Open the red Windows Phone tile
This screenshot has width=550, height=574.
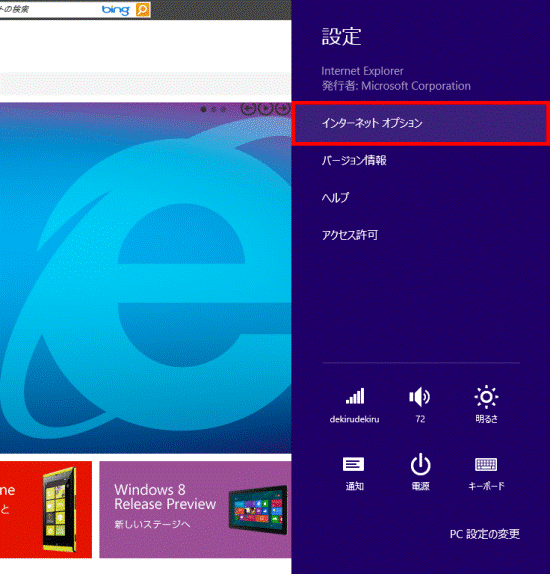coord(46,509)
